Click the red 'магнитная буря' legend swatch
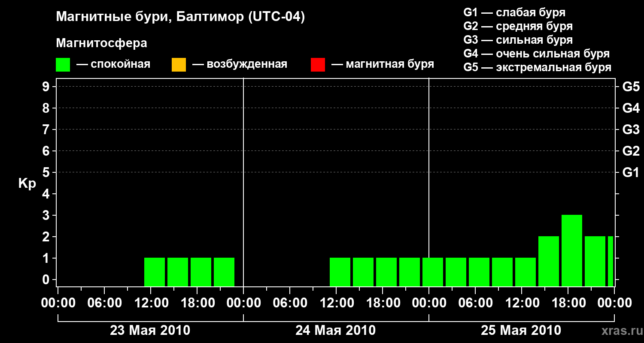 pos(318,65)
